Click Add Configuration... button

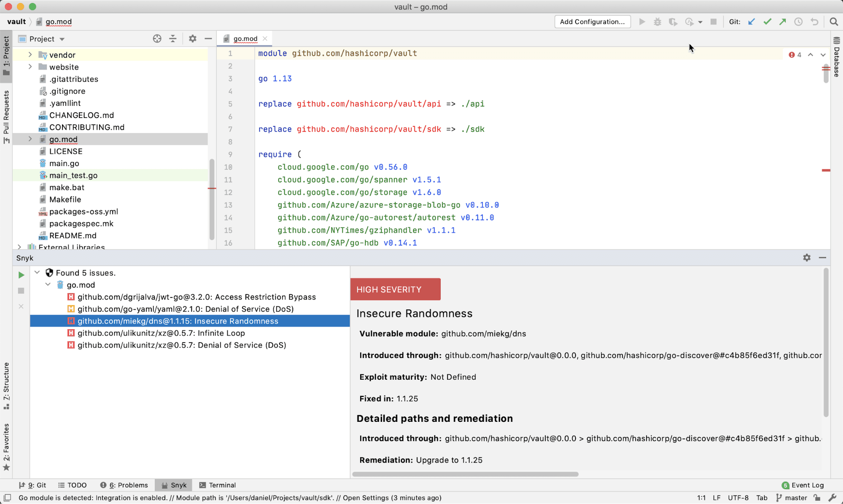click(592, 21)
